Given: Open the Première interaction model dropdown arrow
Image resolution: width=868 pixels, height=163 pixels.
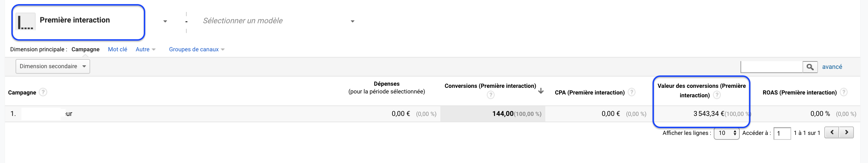Looking at the screenshot, I should coord(165,21).
